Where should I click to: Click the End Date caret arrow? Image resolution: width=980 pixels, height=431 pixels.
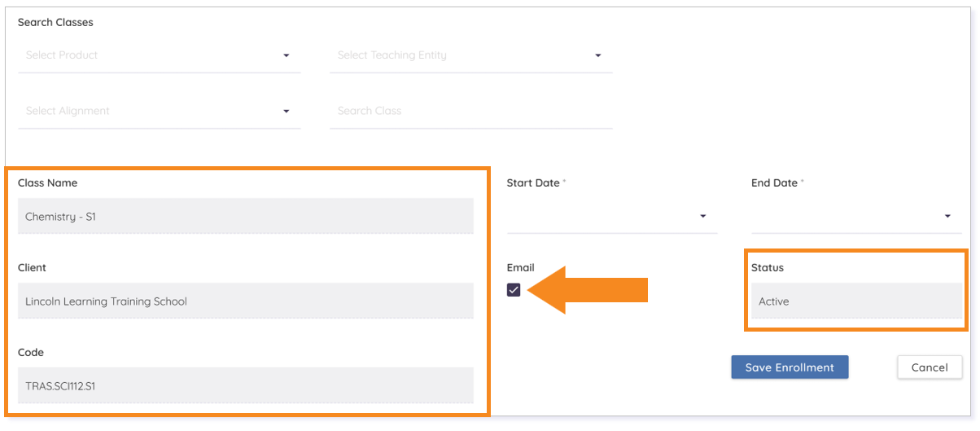pyautogui.click(x=947, y=217)
